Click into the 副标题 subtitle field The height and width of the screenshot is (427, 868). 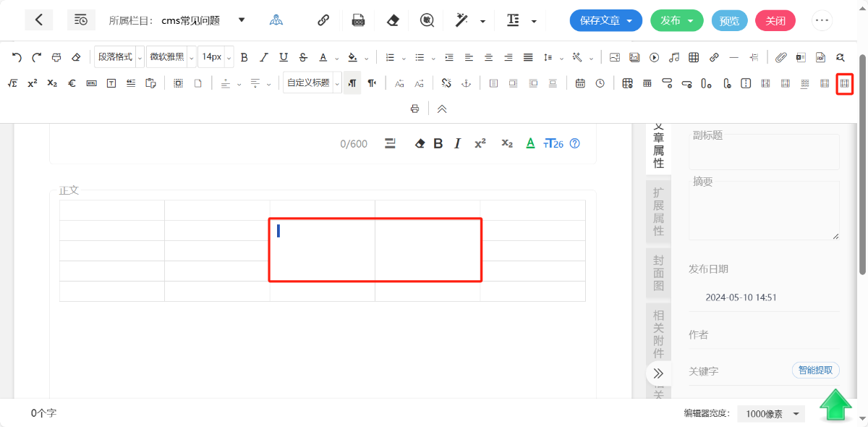point(764,153)
